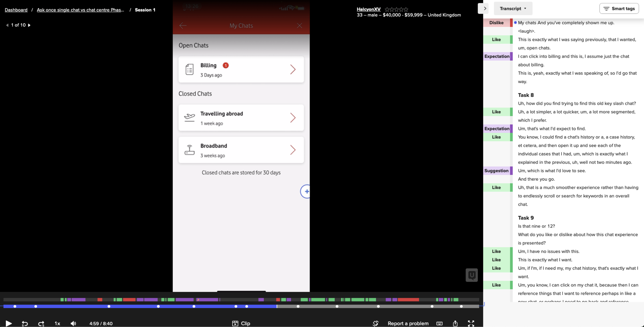Skip forward five seconds

coord(41,323)
